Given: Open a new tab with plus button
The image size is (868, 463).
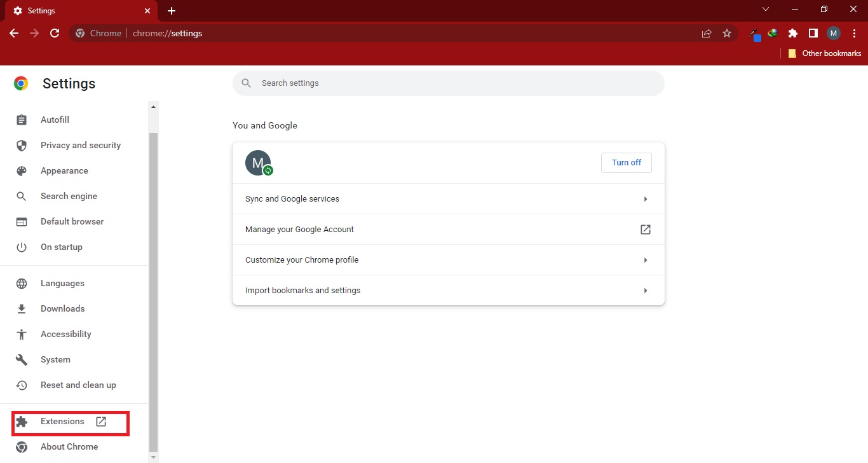Looking at the screenshot, I should click(x=172, y=11).
